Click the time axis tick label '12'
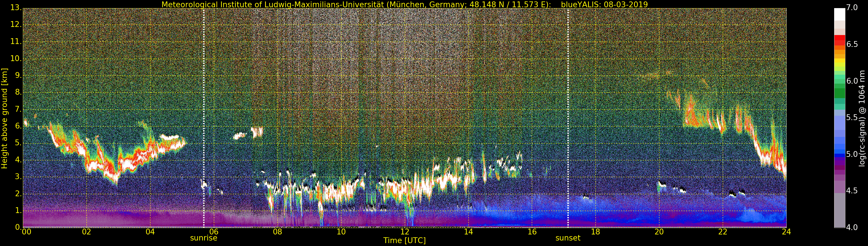The width and height of the screenshot is (868, 246). 405,232
